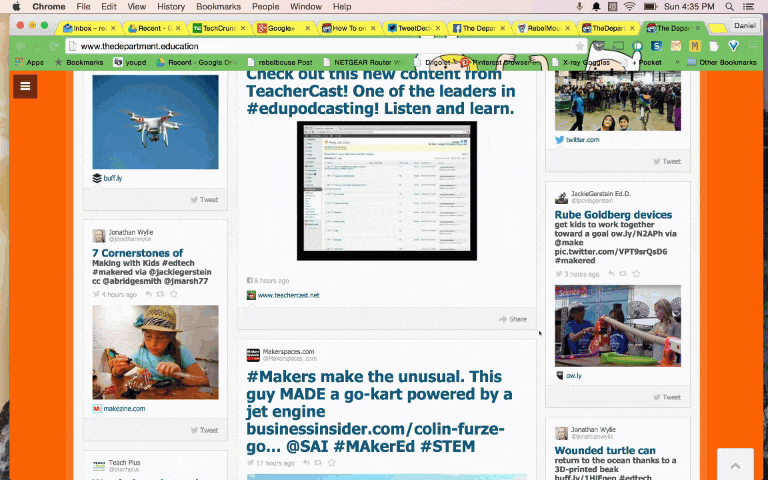Screen dimensions: 768x480
Task: Click the notification bell in menu bar
Action: 596,6
